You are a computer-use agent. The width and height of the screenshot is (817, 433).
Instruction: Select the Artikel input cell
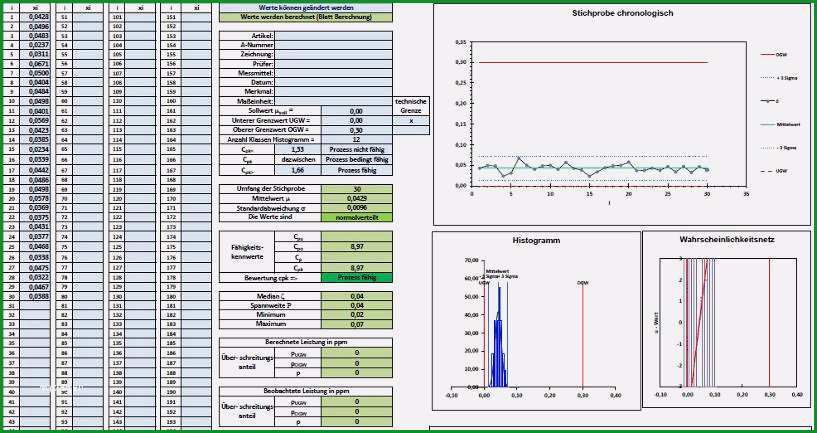(x=333, y=36)
